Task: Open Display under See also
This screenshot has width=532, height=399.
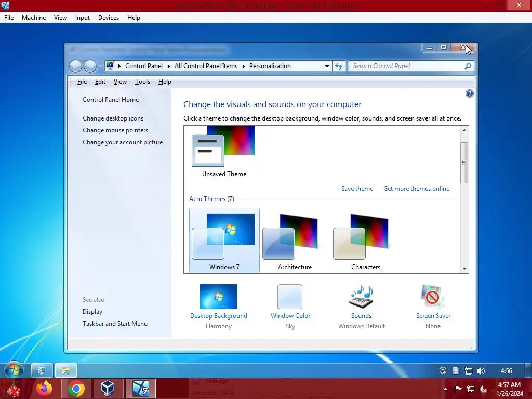Action: pos(92,312)
